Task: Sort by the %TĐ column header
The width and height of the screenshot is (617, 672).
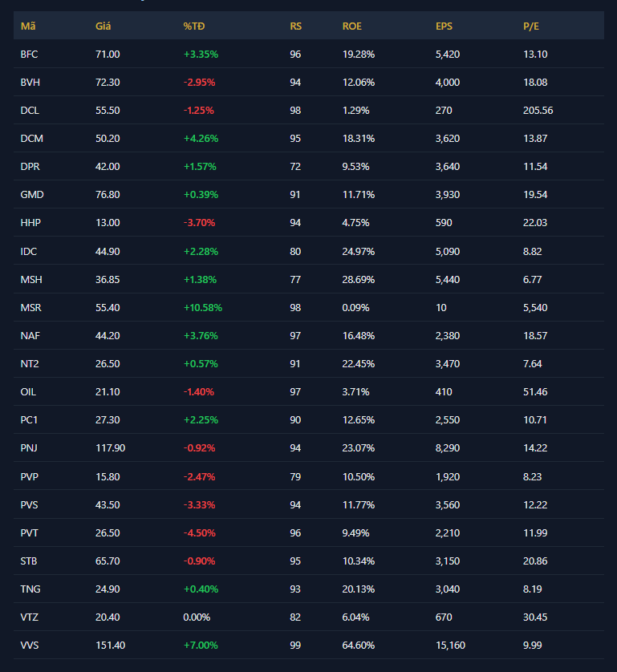Action: pos(194,26)
